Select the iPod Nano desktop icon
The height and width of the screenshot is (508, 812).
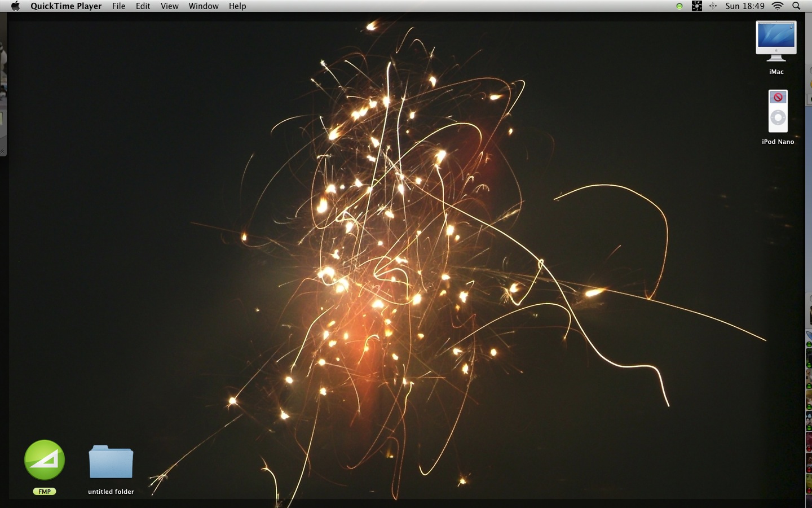778,111
